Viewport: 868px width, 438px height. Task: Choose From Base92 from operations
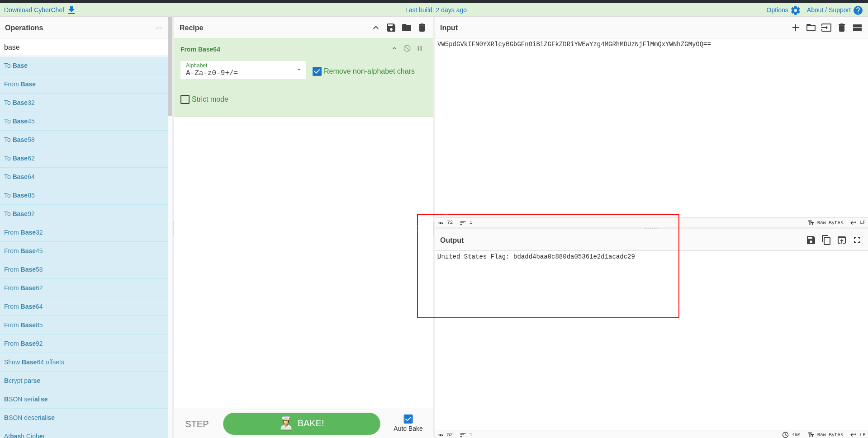tap(84, 344)
